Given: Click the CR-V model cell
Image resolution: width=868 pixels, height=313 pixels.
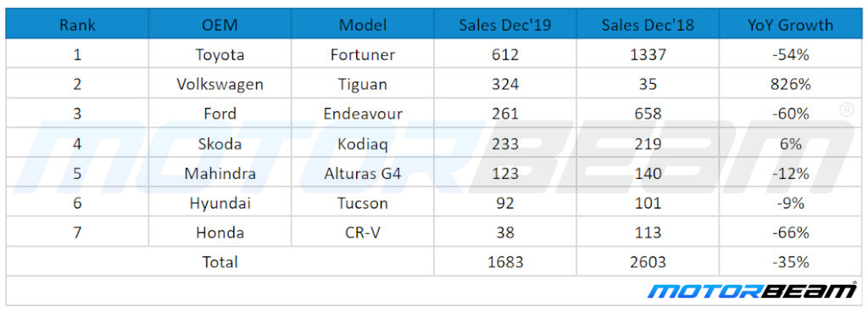Looking at the screenshot, I should [363, 232].
